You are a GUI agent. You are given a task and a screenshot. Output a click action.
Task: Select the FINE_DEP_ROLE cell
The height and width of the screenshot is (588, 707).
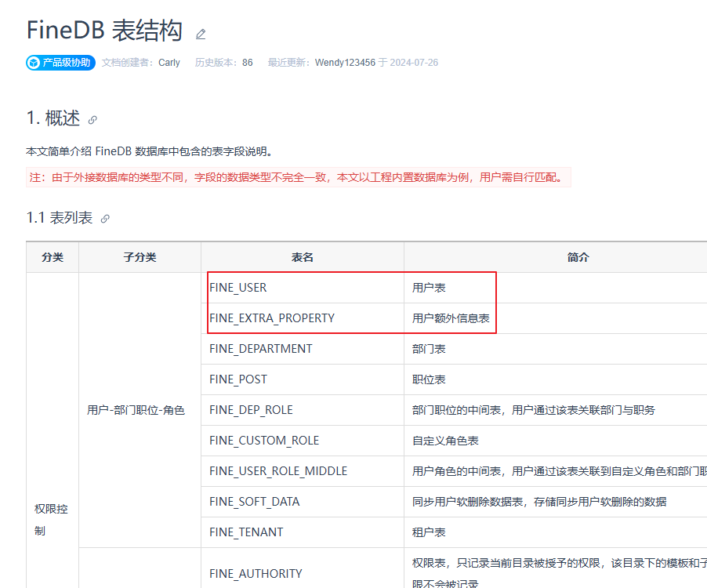(x=302, y=410)
